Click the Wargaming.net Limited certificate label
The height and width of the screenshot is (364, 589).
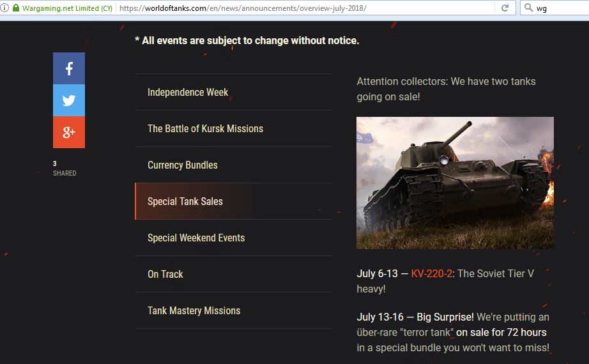[67, 8]
